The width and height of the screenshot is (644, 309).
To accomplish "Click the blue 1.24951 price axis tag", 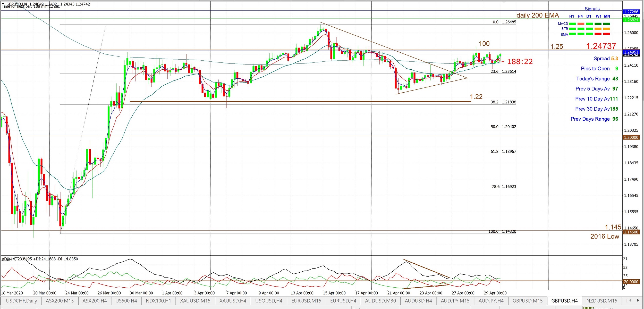I will pyautogui.click(x=631, y=52).
